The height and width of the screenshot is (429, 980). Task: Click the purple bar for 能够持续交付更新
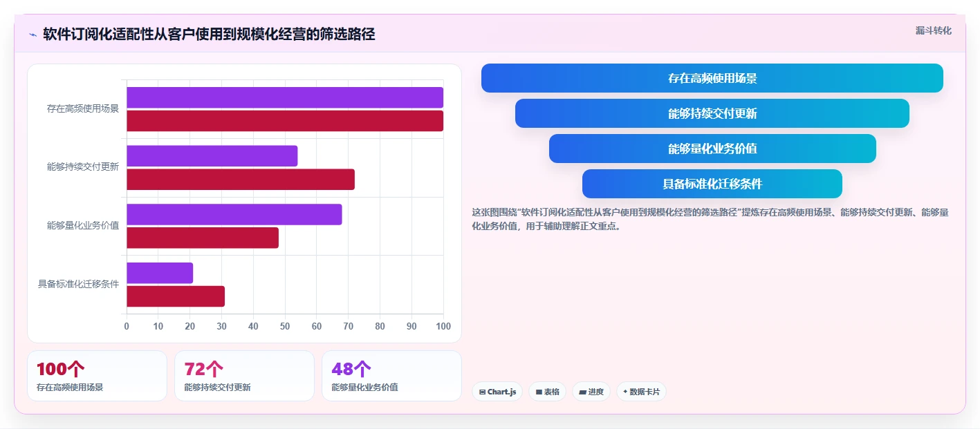tap(212, 156)
